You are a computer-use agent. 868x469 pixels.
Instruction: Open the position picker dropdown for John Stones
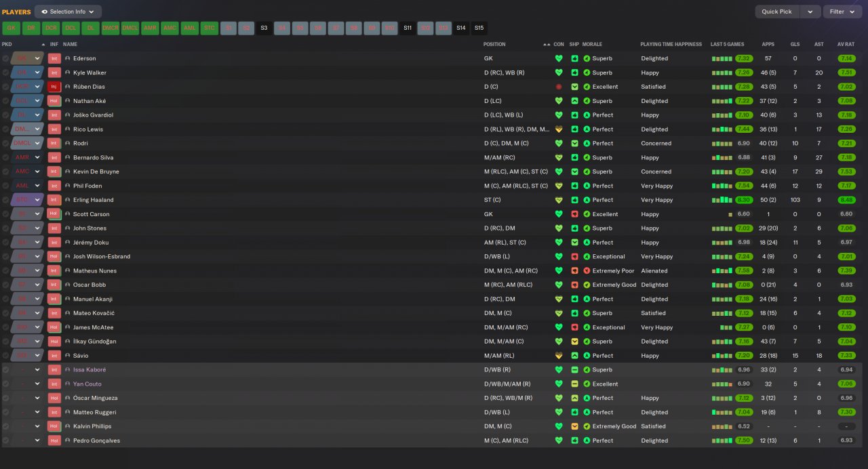[38, 228]
